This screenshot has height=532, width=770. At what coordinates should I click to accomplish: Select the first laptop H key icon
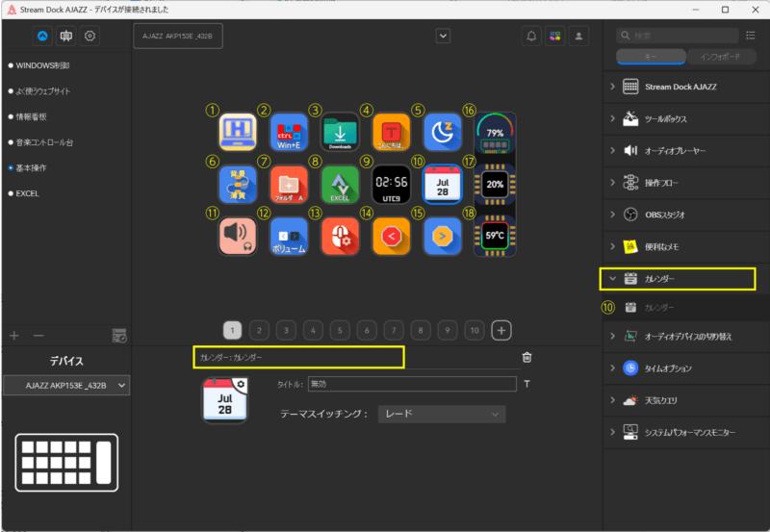point(238,132)
